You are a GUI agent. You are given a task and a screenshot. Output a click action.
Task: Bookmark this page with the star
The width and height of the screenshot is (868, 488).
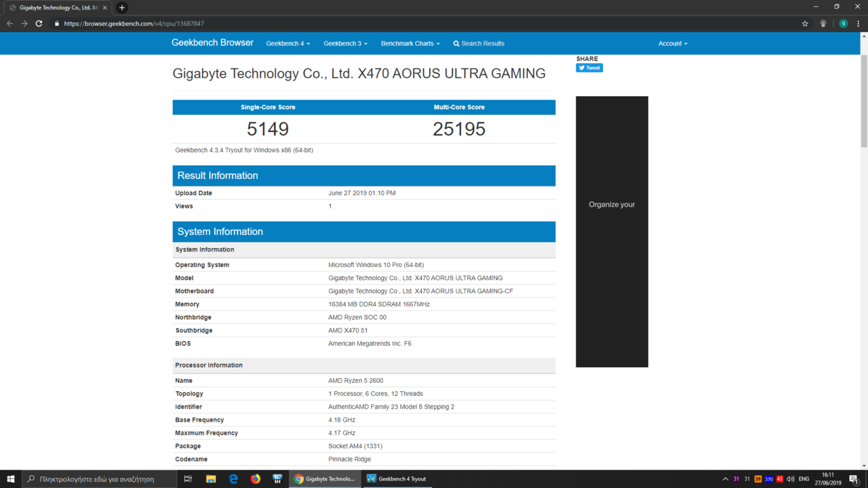(x=805, y=23)
